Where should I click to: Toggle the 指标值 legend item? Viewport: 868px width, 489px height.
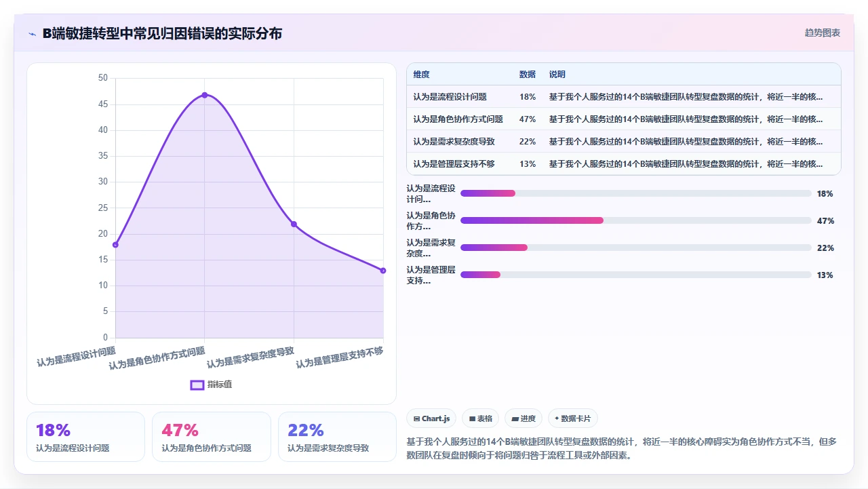[212, 385]
